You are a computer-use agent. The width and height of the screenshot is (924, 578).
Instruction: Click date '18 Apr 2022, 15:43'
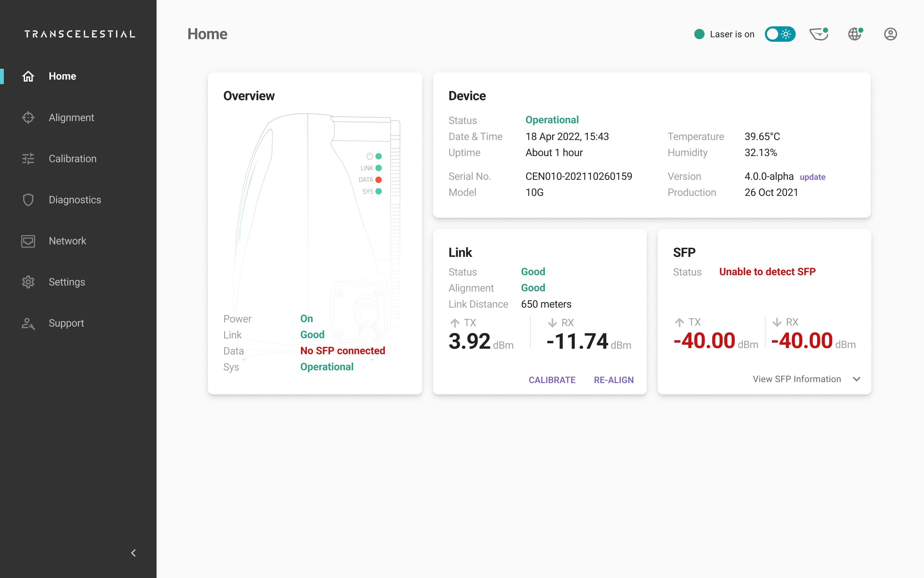[x=567, y=136]
